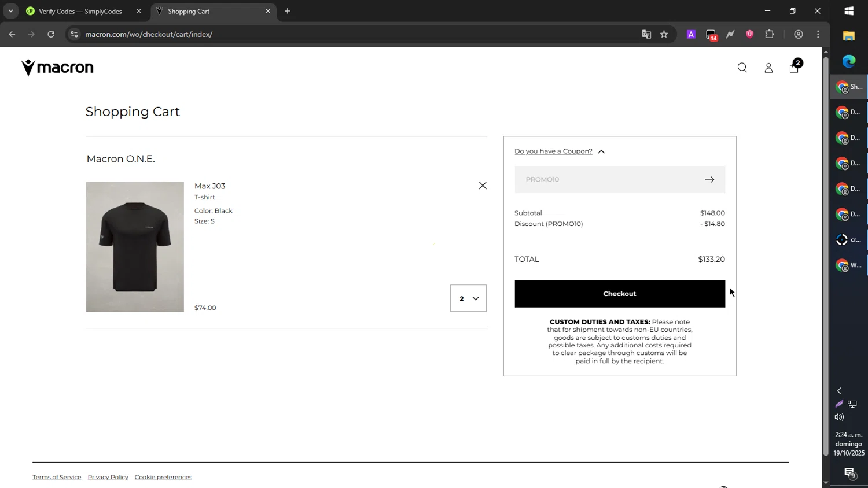Translate this page icon
868x488 pixels.
coord(646,35)
